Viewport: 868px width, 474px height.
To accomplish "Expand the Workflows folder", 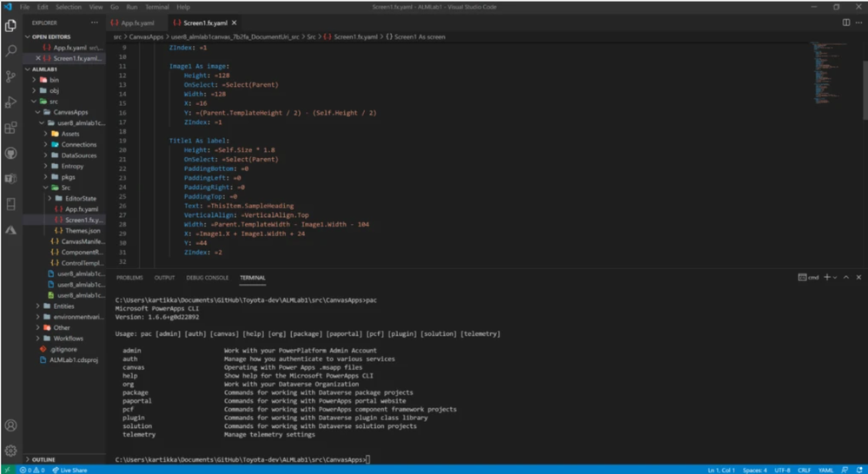I will [68, 339].
